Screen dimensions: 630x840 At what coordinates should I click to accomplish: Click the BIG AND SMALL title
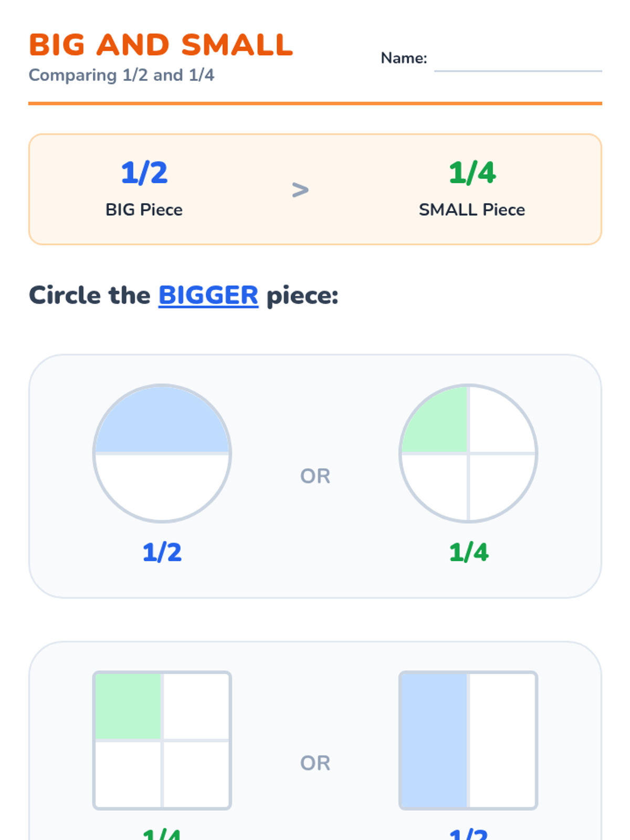click(x=161, y=45)
